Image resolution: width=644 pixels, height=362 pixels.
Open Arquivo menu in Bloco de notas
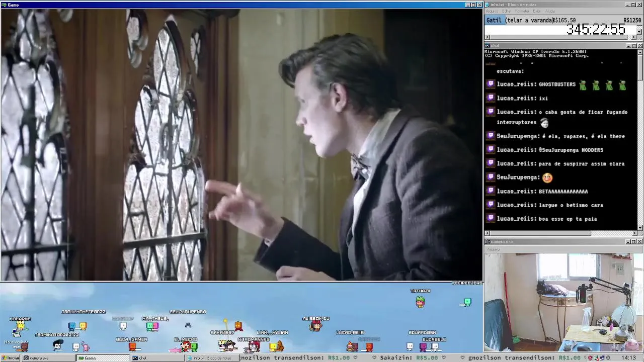492,11
